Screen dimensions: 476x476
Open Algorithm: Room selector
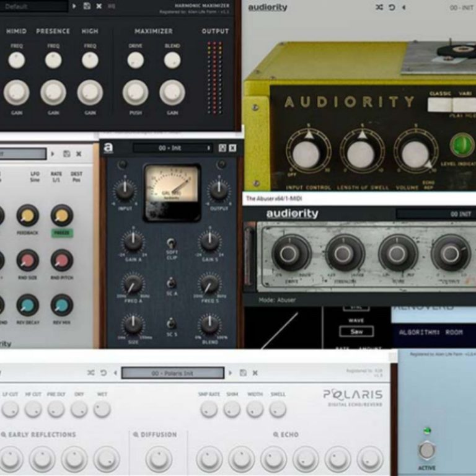tap(431, 332)
